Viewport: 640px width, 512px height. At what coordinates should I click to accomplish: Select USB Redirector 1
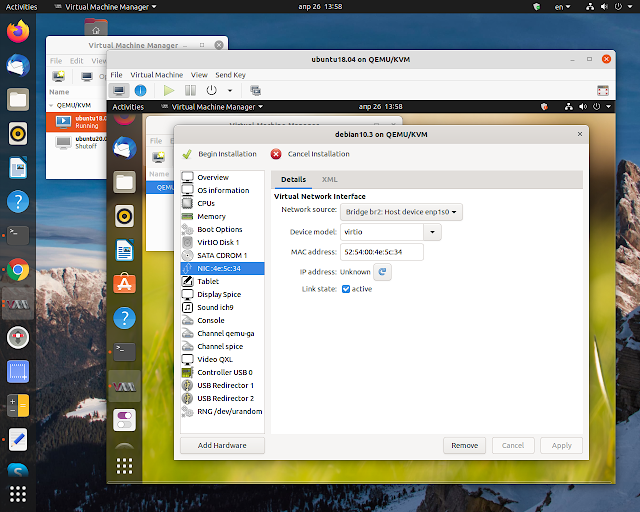click(222, 385)
